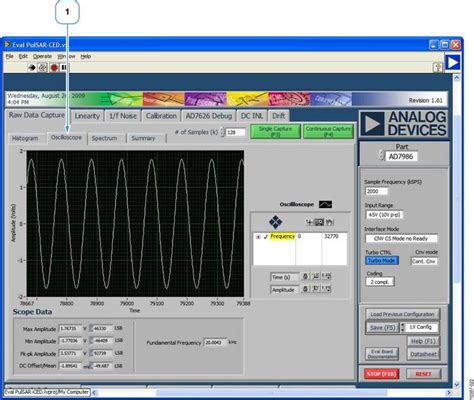Open the Histogram sub-tab
The image size is (474, 400).
[25, 138]
